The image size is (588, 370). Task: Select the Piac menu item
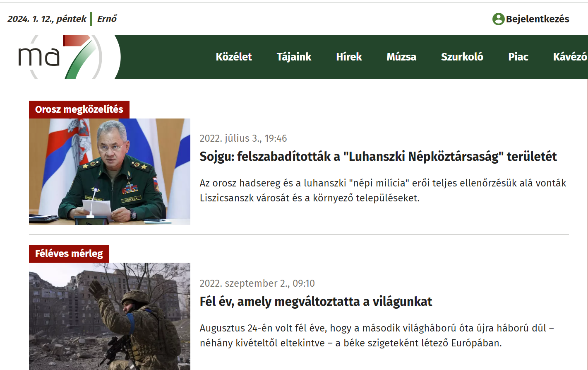pos(518,57)
